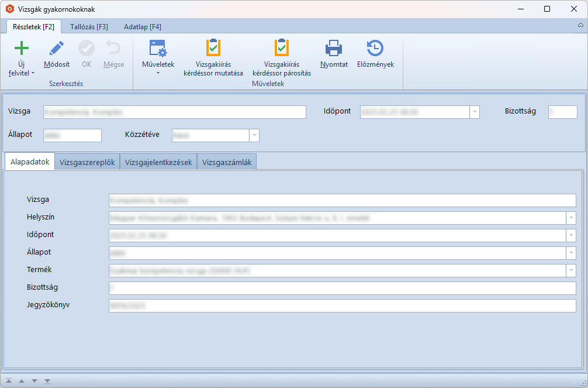Open Előzmények history clock icon

pos(375,49)
